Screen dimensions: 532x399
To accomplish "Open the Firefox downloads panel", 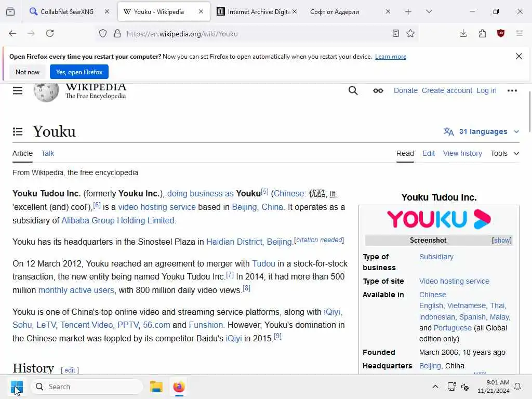I will coord(463,33).
